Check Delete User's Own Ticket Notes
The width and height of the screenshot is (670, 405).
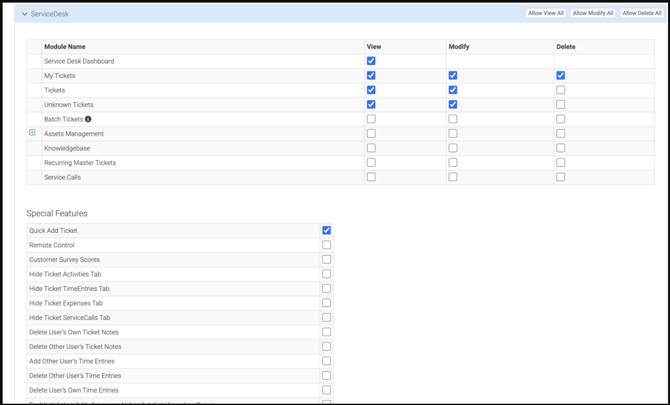(326, 332)
